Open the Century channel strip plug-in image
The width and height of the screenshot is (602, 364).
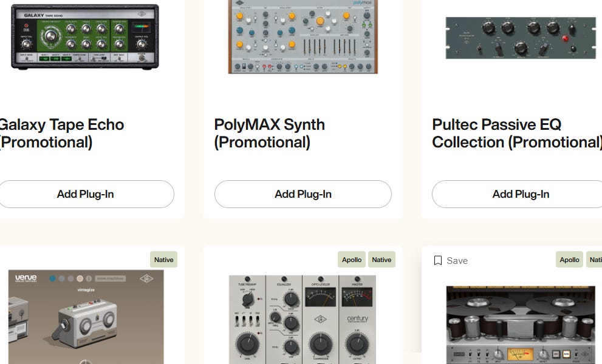pyautogui.click(x=303, y=320)
